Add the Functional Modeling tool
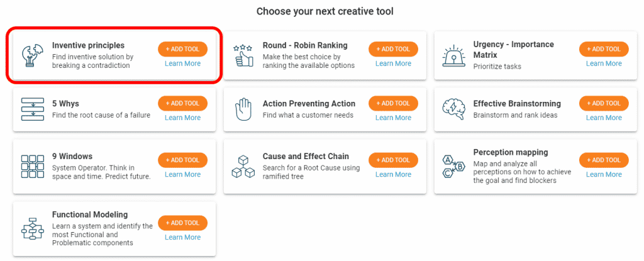 (183, 223)
